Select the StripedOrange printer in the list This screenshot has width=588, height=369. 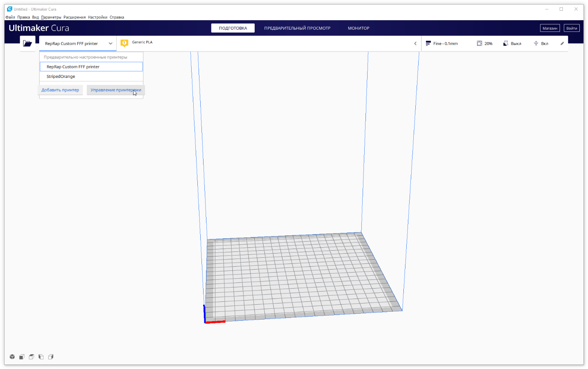91,76
